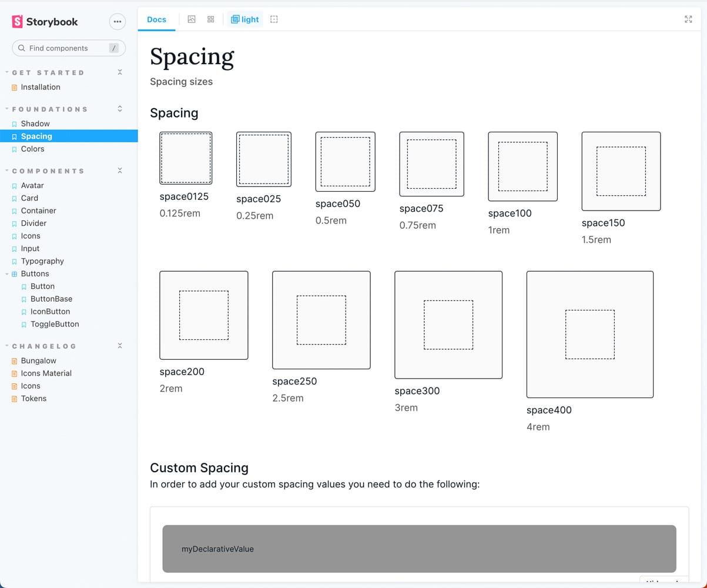Open the Tokens changelog document
This screenshot has height=588, width=707.
(33, 399)
